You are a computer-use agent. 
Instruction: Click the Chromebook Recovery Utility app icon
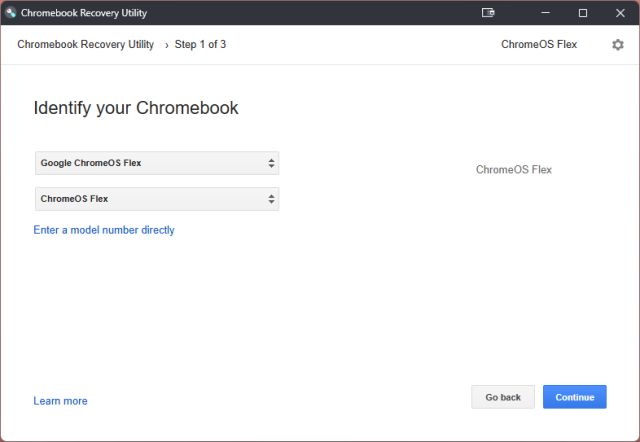tap(11, 13)
